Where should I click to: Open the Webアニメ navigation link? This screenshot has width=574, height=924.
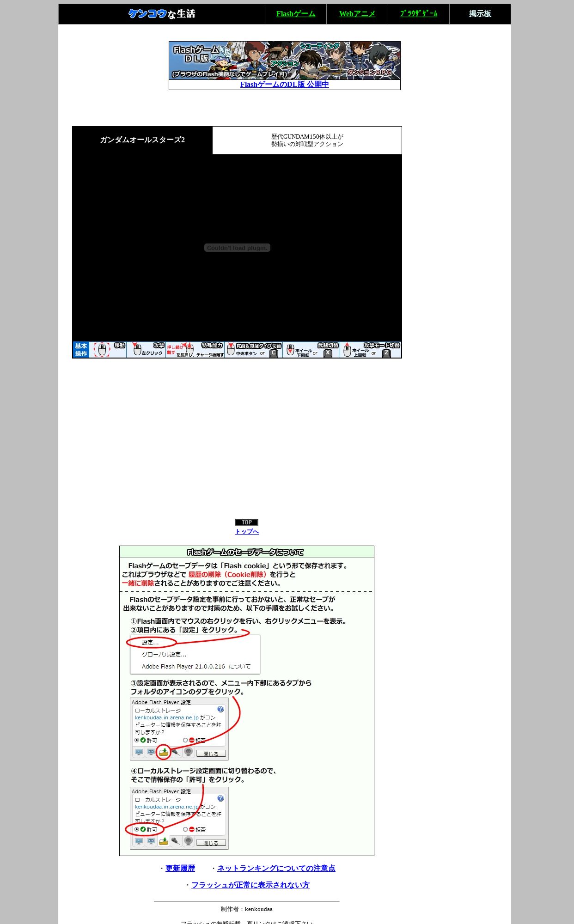[x=357, y=14]
